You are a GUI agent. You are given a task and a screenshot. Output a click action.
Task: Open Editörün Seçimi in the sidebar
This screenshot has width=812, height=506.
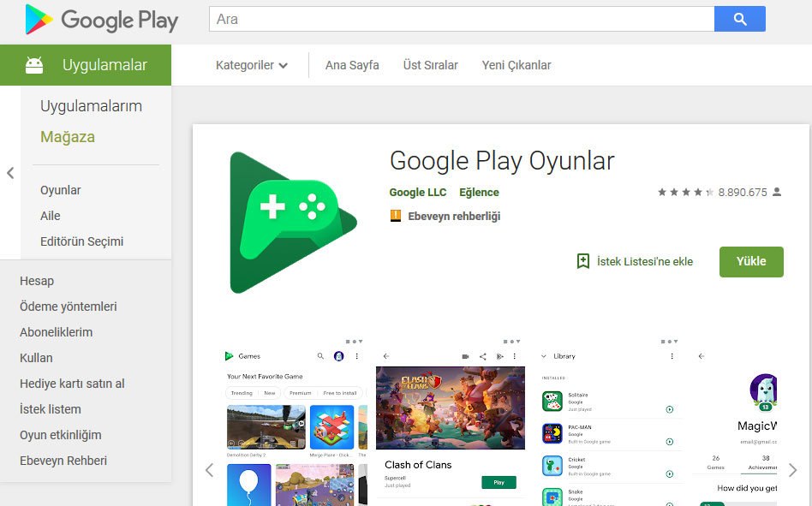pos(82,241)
